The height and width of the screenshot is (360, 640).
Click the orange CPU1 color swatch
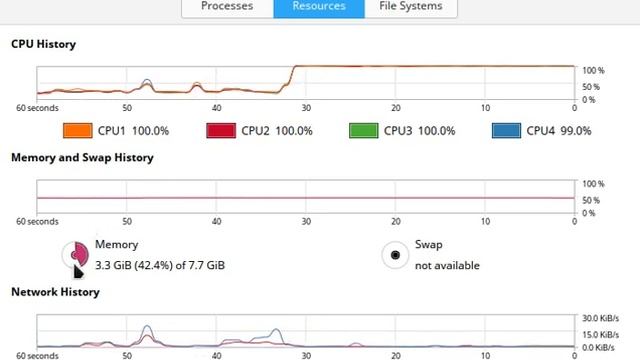tap(78, 131)
